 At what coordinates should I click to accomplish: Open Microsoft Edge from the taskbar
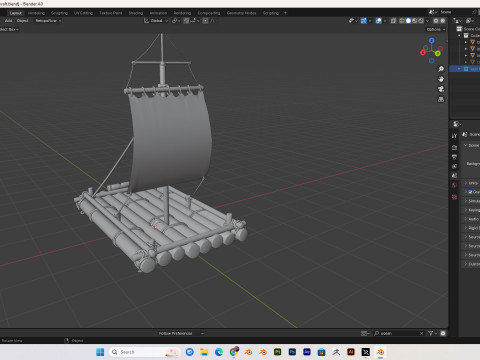(x=219, y=352)
